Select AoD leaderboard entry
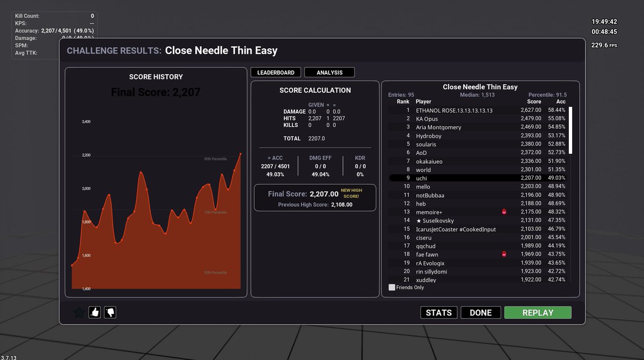The height and width of the screenshot is (360, 644). pos(478,153)
